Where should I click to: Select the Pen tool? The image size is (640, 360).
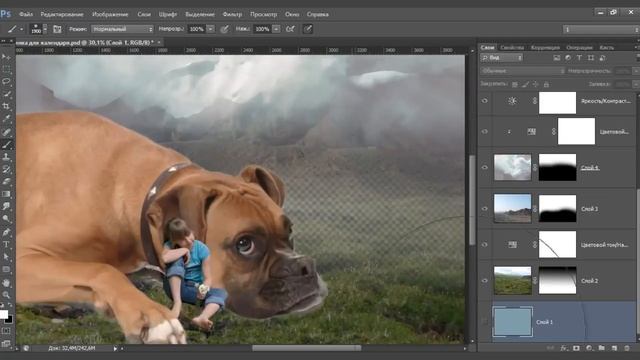6,232
